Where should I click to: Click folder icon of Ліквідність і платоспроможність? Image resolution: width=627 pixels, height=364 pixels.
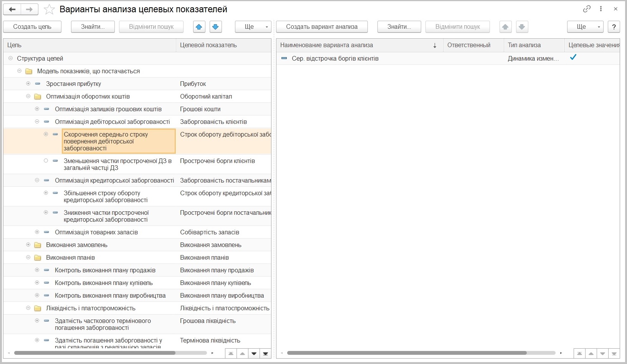(38, 308)
